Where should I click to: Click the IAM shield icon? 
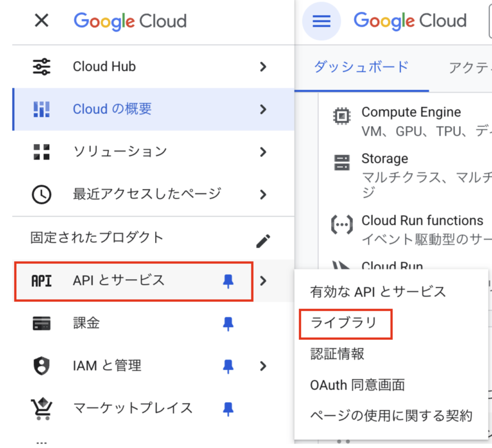(x=42, y=366)
